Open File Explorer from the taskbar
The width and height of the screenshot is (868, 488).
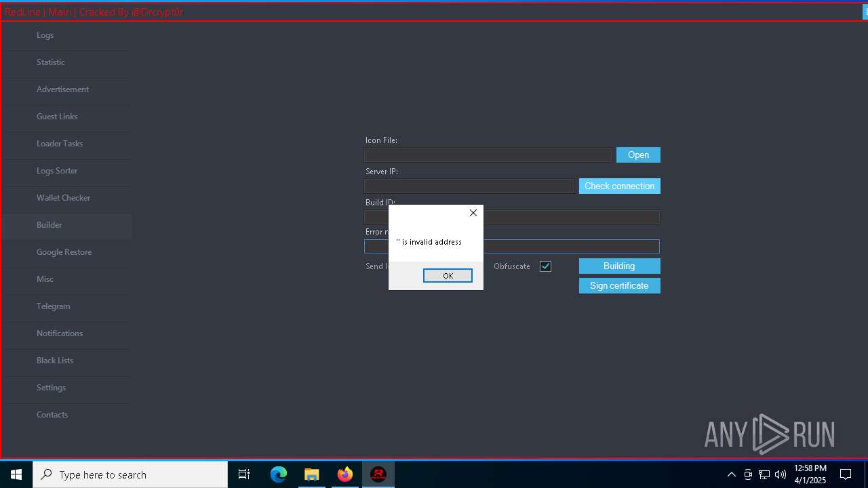click(311, 474)
